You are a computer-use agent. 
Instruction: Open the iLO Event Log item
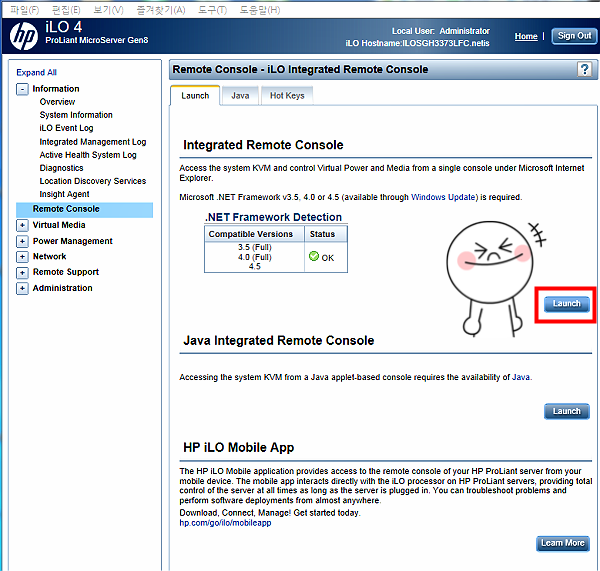(x=67, y=128)
